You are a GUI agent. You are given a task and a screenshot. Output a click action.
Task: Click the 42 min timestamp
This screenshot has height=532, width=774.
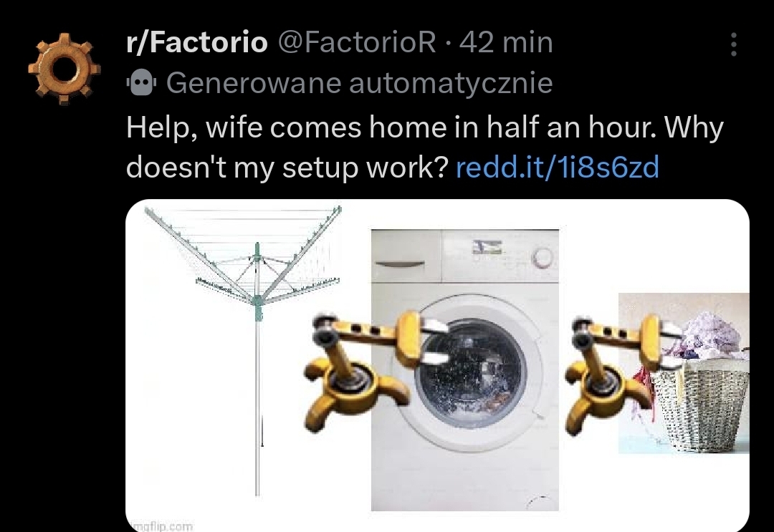click(506, 42)
